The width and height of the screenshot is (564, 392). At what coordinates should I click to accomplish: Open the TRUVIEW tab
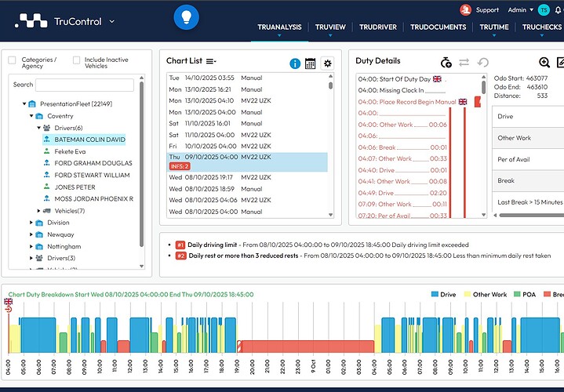[330, 27]
